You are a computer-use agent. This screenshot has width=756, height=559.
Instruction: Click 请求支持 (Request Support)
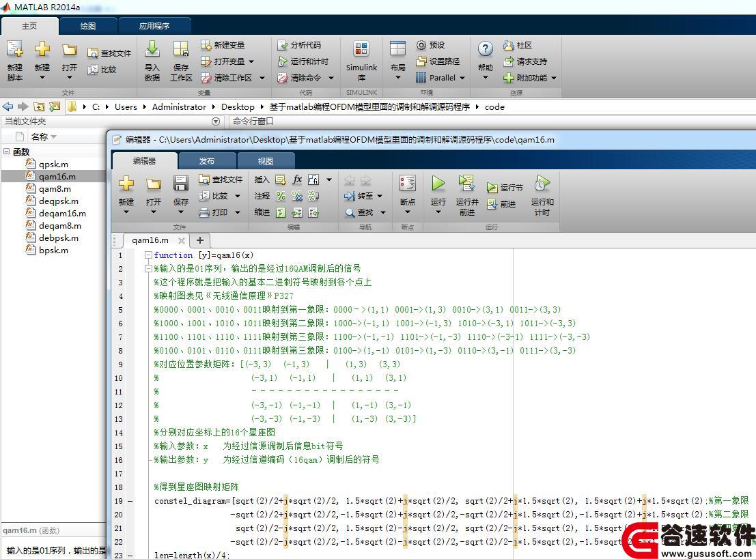525,61
